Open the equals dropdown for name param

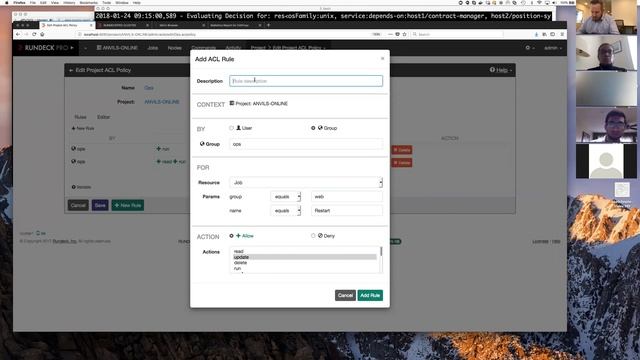tap(286, 211)
